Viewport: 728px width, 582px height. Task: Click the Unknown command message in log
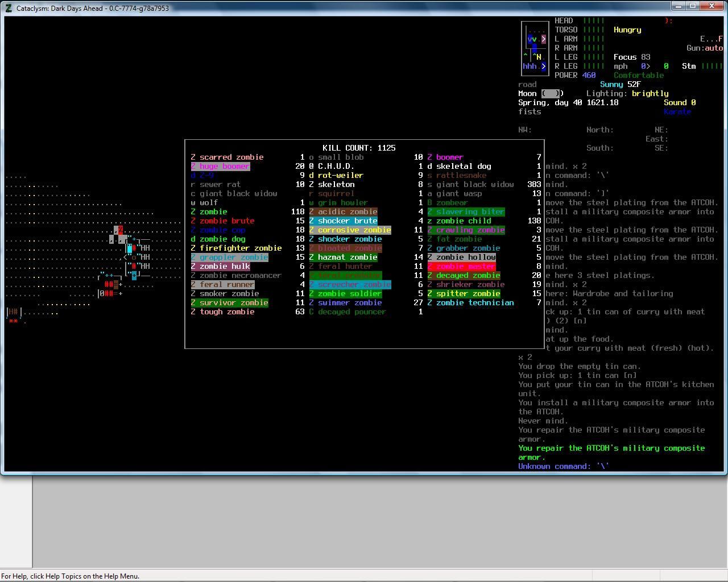point(564,466)
